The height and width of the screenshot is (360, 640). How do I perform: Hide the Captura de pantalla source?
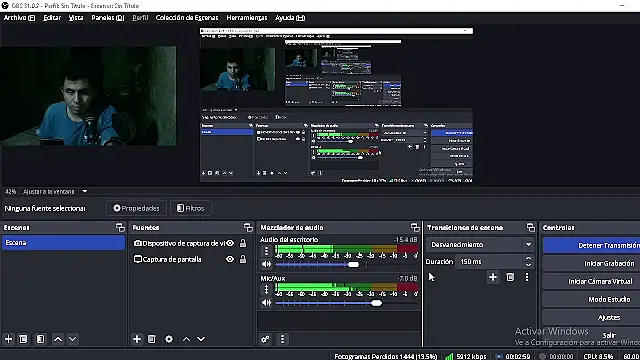coord(230,259)
